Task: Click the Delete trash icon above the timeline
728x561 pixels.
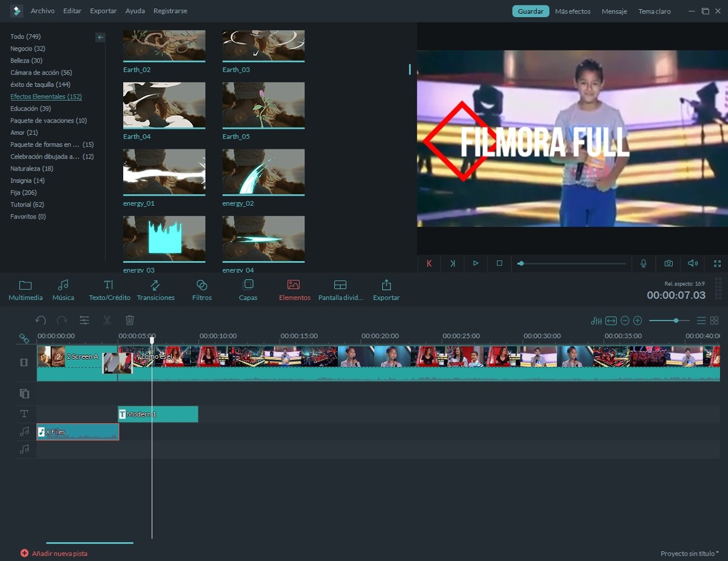Action: [130, 320]
